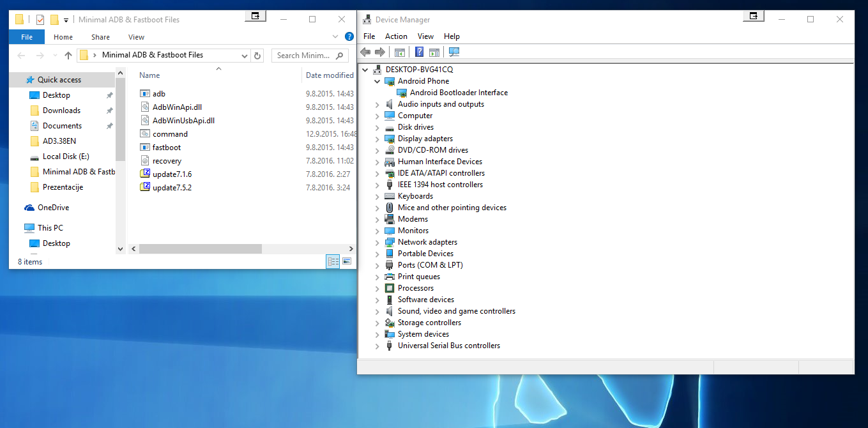The width and height of the screenshot is (868, 428).
Task: Expand the File Explorer ribbon chevron
Action: tap(337, 37)
